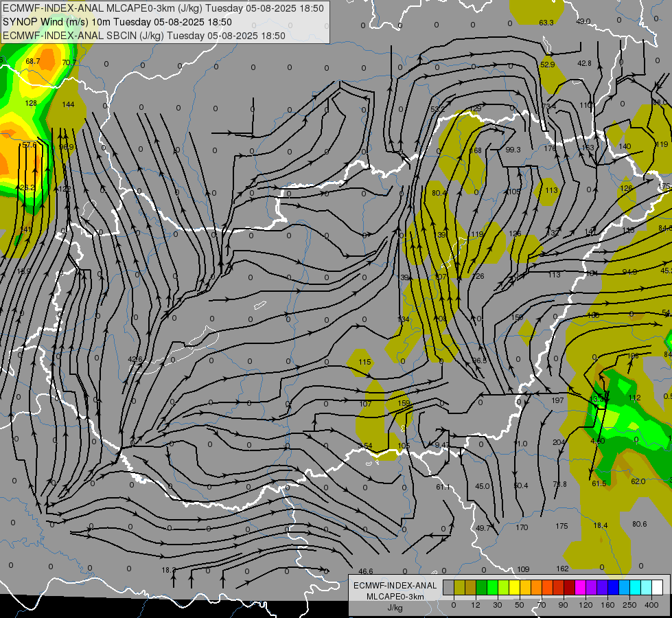Click map value 42.8

tap(584, 63)
